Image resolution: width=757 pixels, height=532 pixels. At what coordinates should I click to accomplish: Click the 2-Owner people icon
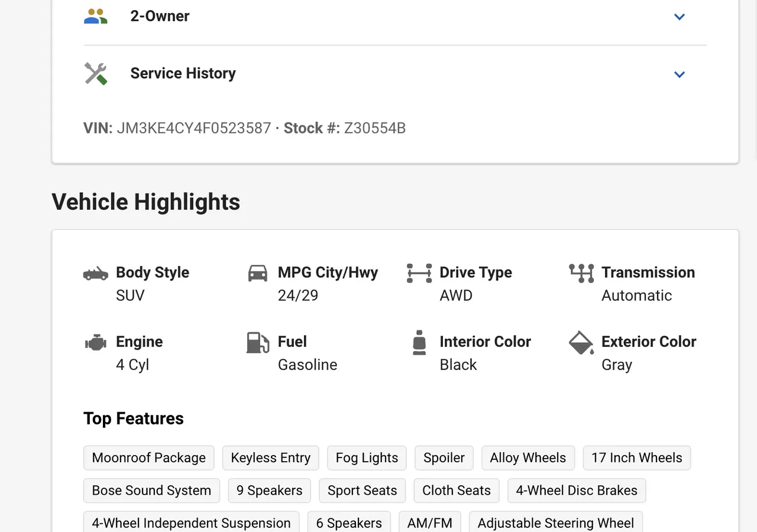tap(95, 16)
